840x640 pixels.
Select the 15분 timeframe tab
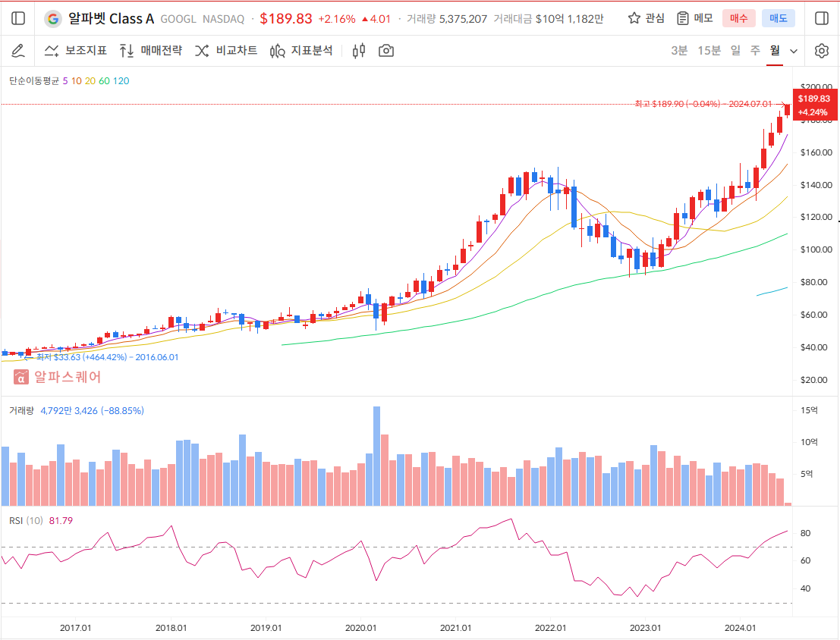click(x=709, y=50)
